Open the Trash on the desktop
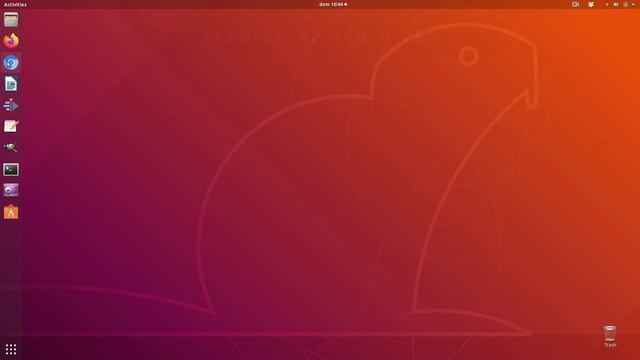 click(x=610, y=336)
